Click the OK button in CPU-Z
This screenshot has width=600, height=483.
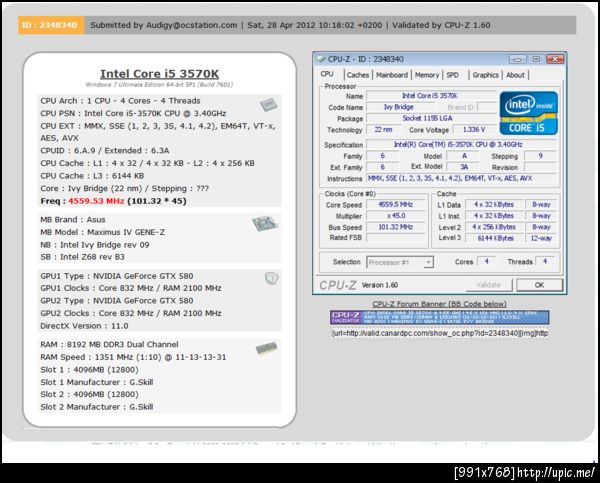(539, 285)
